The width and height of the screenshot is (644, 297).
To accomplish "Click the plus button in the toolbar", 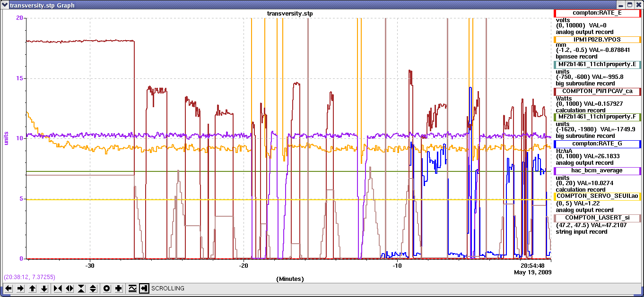I will 119,289.
